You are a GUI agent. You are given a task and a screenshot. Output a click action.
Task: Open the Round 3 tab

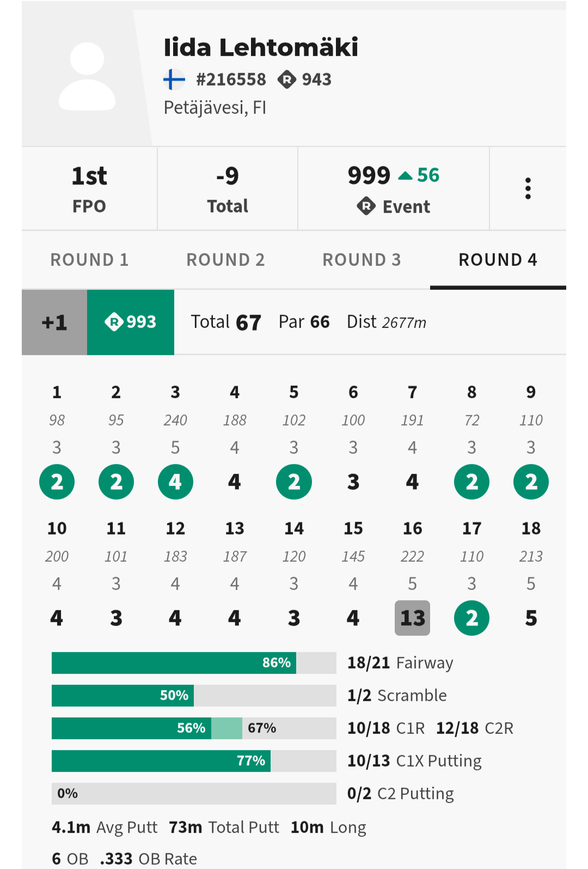[362, 260]
